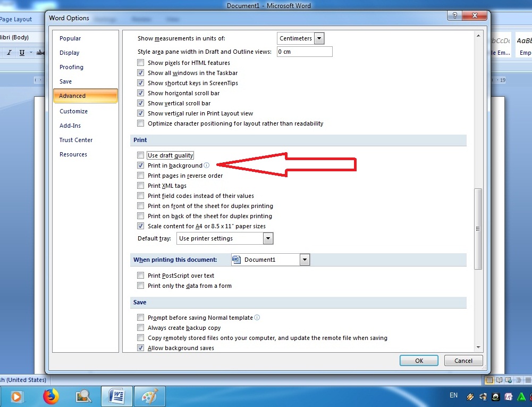
Task: Enable Print PostScript over text
Action: (x=140, y=275)
